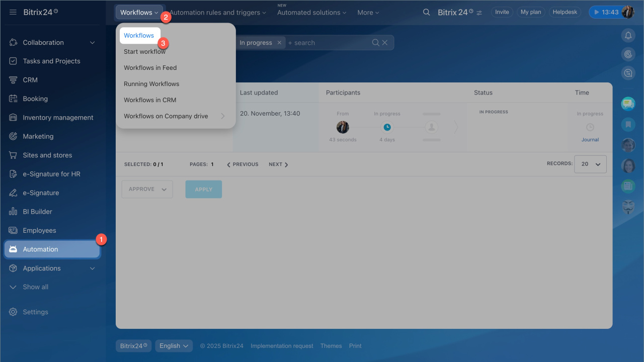Open the Approve action dropdown
The width and height of the screenshot is (644, 362).
point(147,189)
